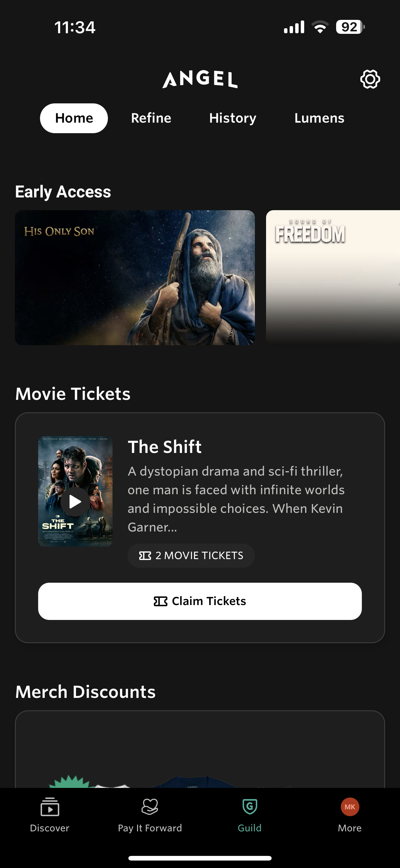400x868 pixels.
Task: Read The Shift truncated description
Action: [x=236, y=499]
